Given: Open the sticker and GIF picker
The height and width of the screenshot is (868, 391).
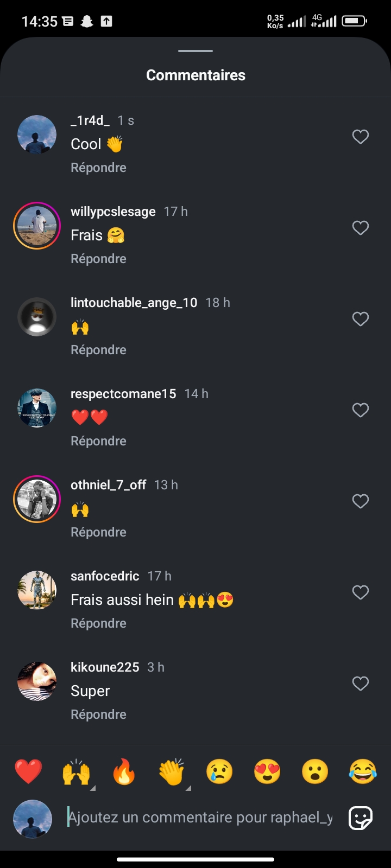Looking at the screenshot, I should (x=361, y=818).
